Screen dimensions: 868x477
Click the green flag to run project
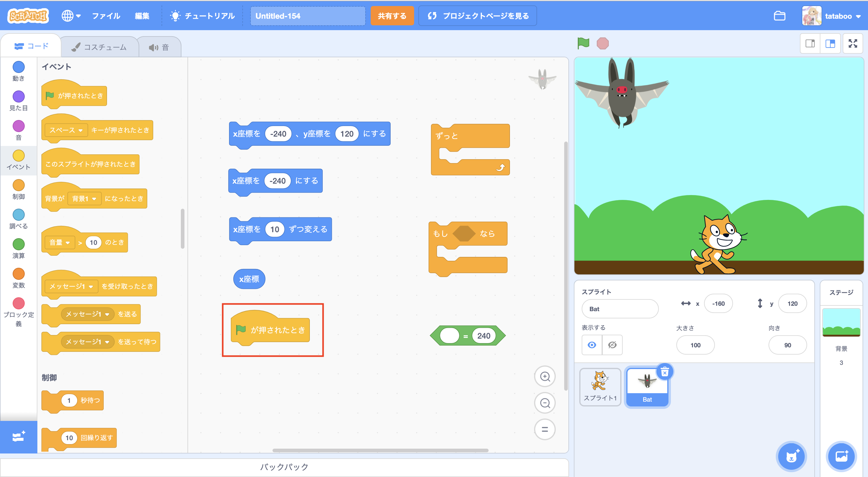(x=583, y=43)
